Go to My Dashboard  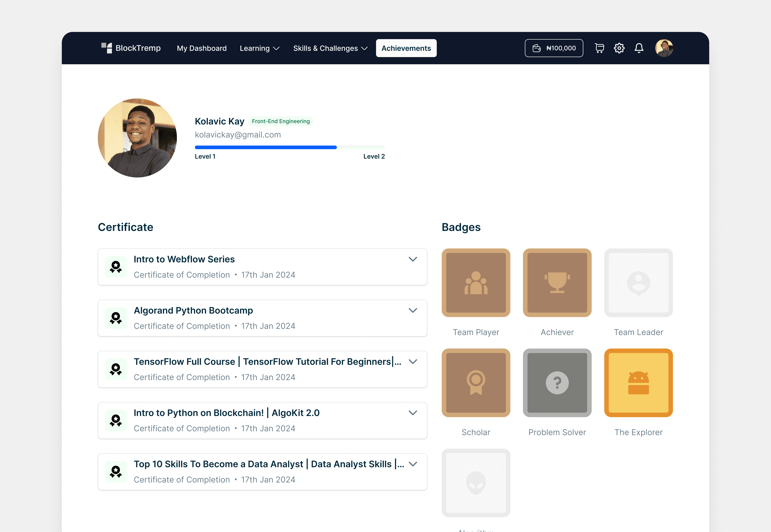coord(202,48)
